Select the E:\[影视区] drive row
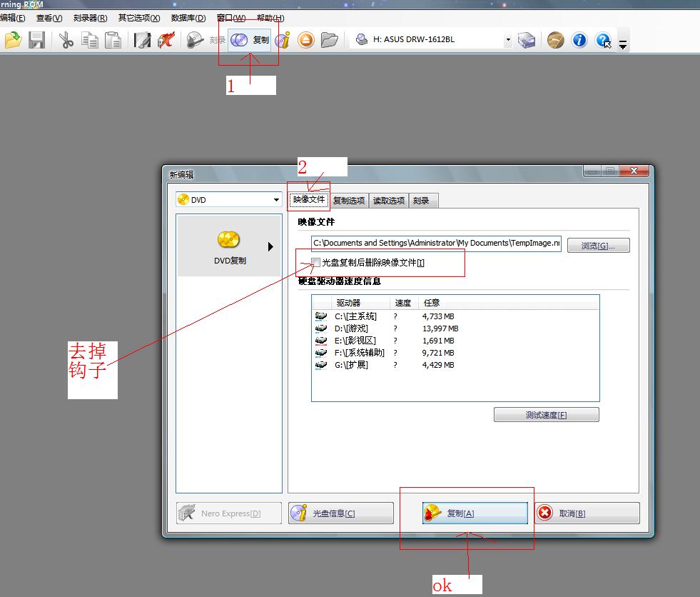700x597 pixels. (355, 341)
